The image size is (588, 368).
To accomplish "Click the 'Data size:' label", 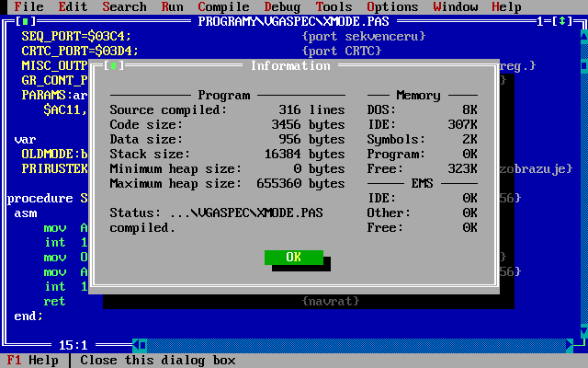I will tap(146, 139).
